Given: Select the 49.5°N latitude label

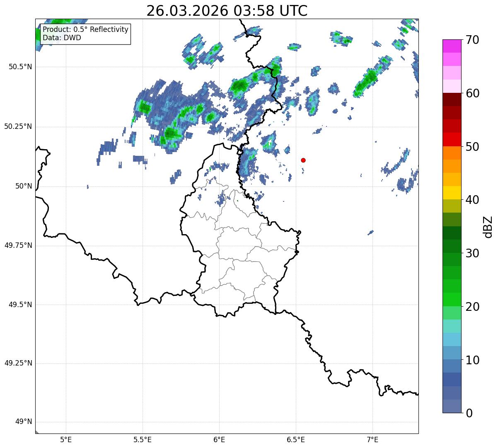Looking at the screenshot, I should coord(20,305).
